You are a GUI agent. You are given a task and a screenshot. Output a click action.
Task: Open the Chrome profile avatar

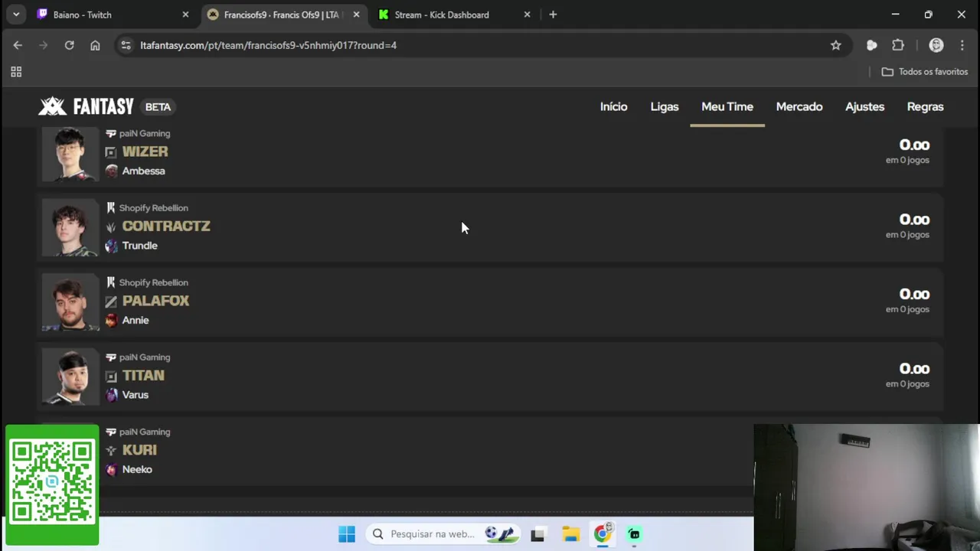pyautogui.click(x=936, y=45)
